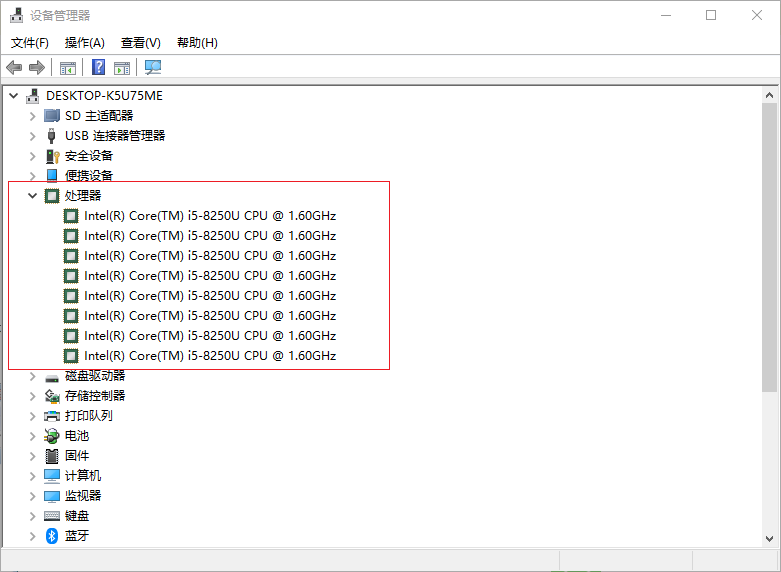Select the 打印队列 tree item

click(89, 416)
